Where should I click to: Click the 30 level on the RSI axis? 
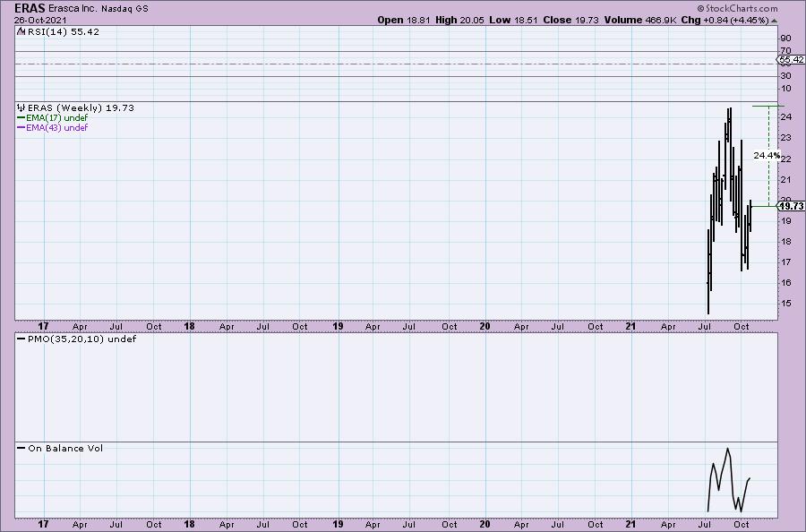(785, 76)
